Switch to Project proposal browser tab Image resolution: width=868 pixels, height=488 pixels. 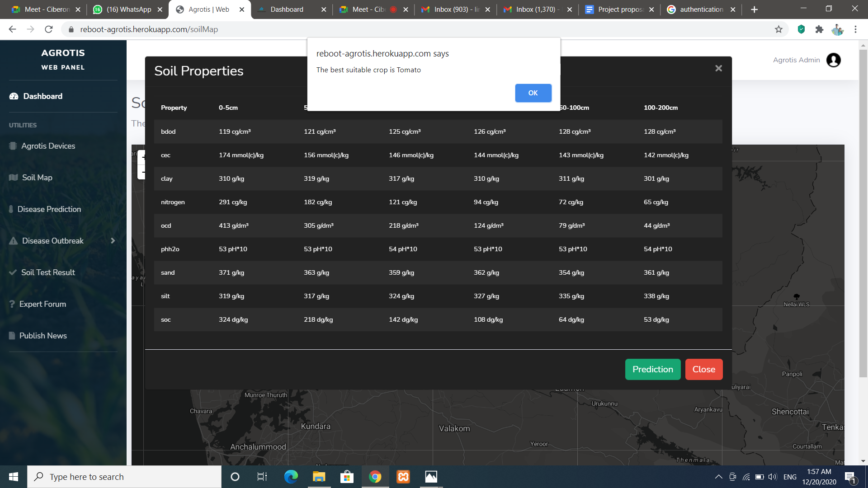click(x=620, y=9)
